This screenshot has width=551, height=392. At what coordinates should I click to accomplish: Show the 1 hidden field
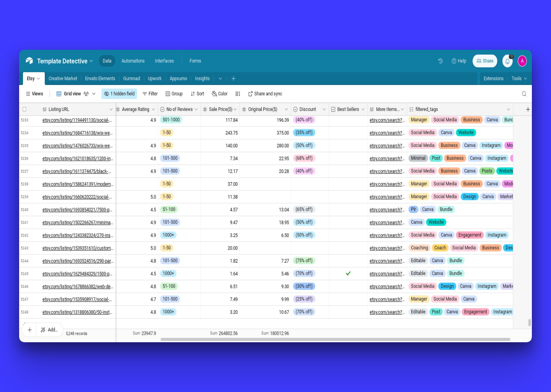pos(119,94)
